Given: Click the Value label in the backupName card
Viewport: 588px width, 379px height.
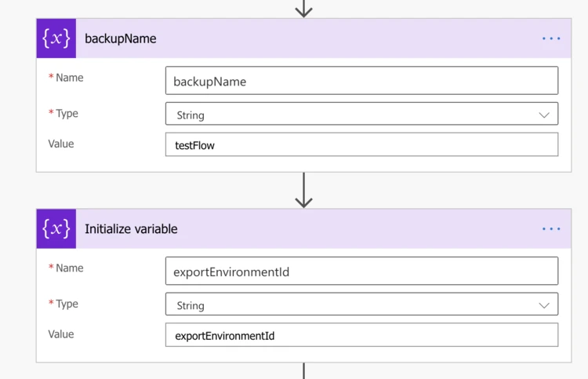Looking at the screenshot, I should 61,144.
